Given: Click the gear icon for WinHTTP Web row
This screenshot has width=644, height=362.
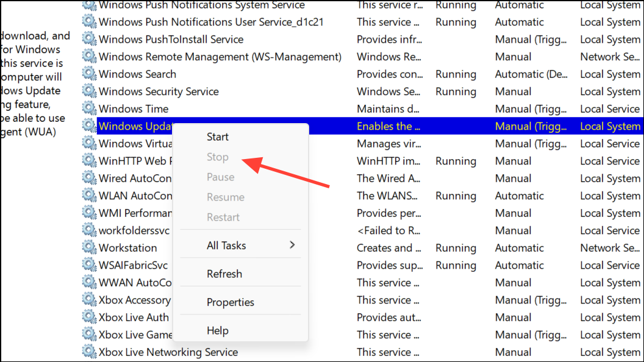Looking at the screenshot, I should coord(89,160).
